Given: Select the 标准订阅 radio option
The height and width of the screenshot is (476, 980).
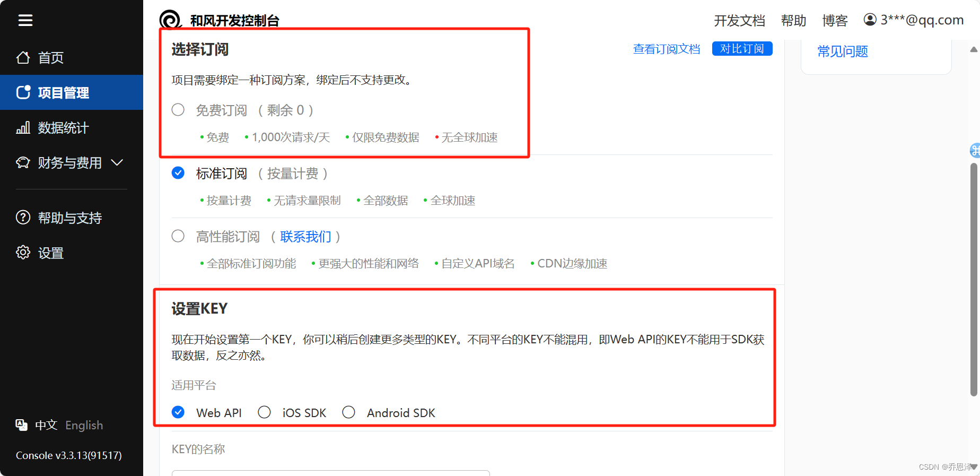Looking at the screenshot, I should (x=178, y=173).
